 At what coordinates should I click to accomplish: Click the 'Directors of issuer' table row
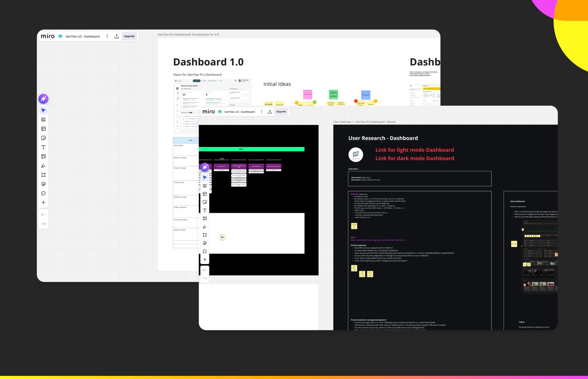click(186, 161)
